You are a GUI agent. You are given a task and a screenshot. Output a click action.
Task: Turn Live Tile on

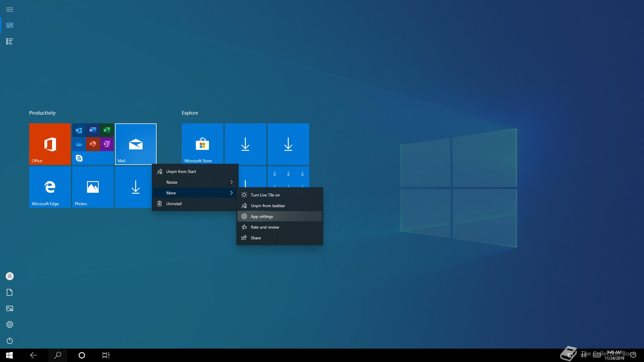[280, 195]
